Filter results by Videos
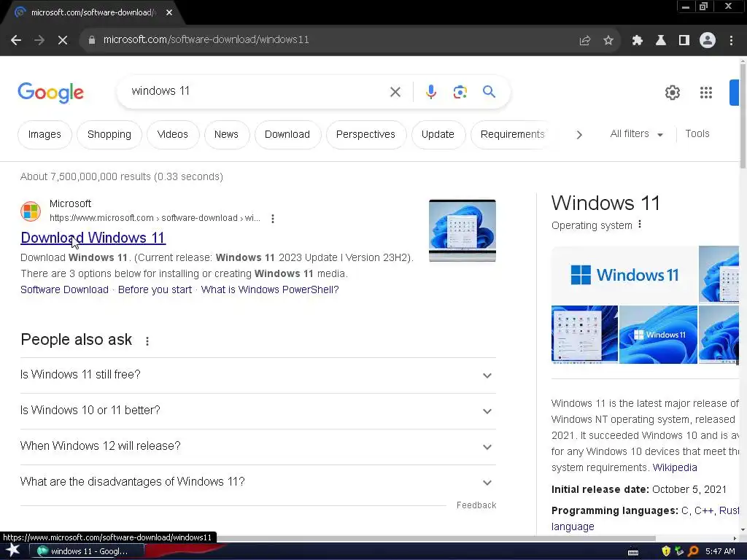The width and height of the screenshot is (747, 560). tap(172, 135)
